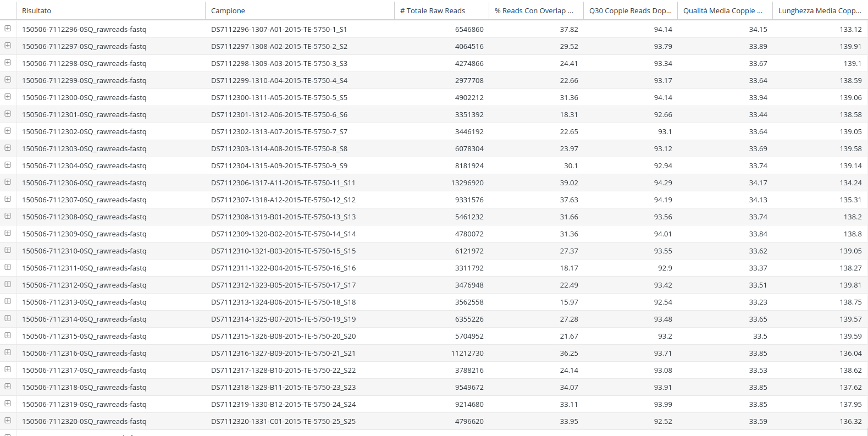This screenshot has width=868, height=436.
Task: Sort table by Campione column header
Action: 228,10
